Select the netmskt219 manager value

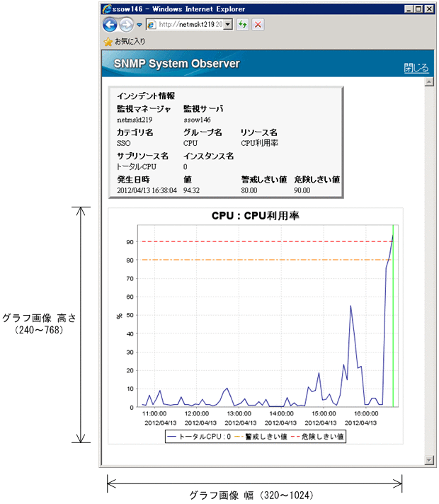point(135,120)
